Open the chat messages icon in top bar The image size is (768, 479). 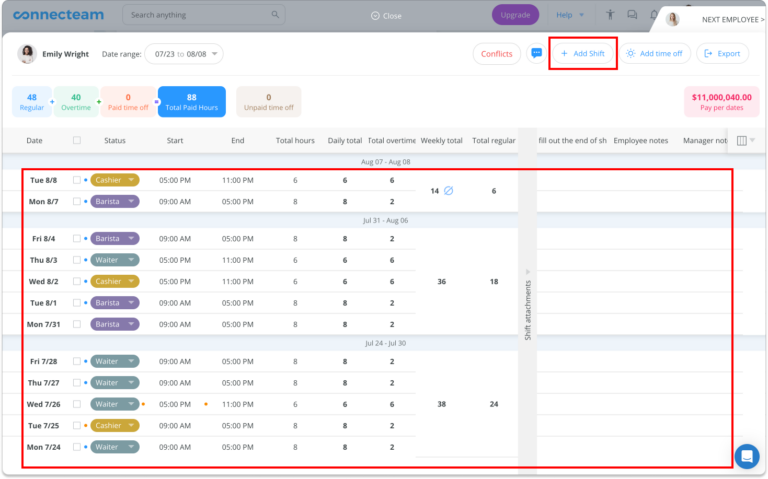click(x=632, y=15)
